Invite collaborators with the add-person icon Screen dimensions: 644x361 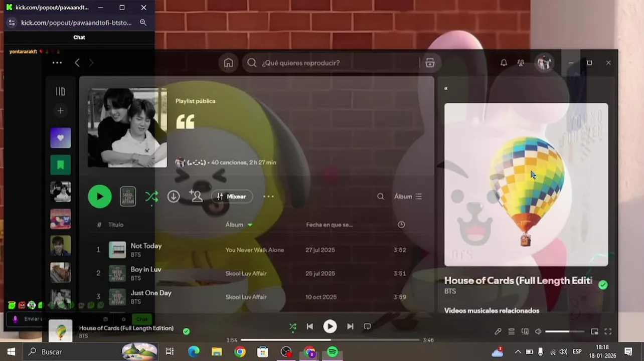(x=196, y=197)
